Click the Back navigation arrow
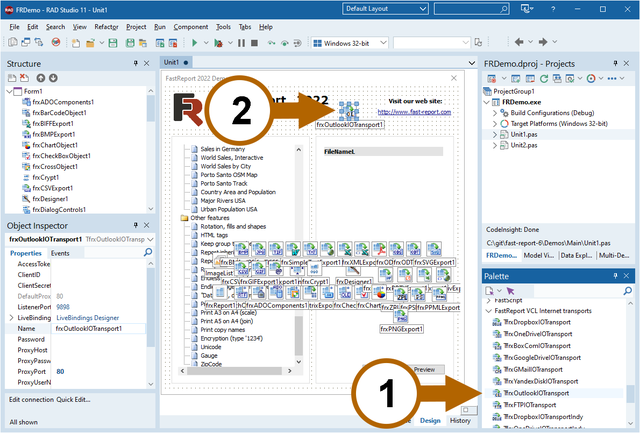Image resolution: width=640 pixels, height=433 pixels. (519, 42)
